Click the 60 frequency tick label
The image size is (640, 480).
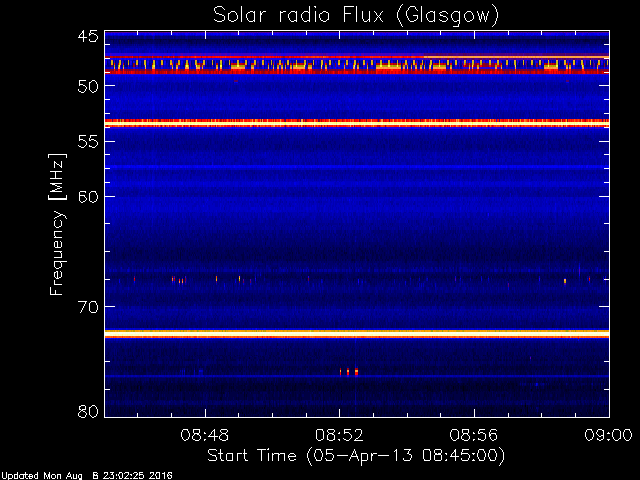[88, 197]
